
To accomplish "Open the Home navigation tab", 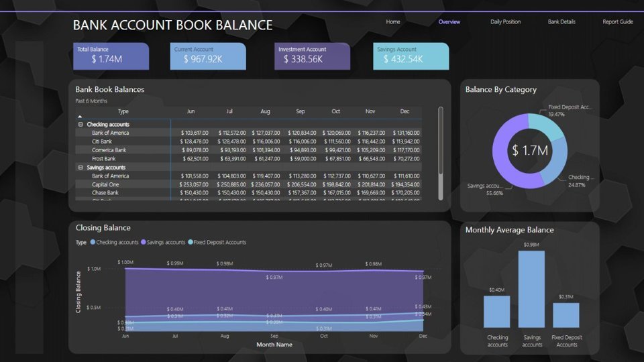I will (x=392, y=21).
